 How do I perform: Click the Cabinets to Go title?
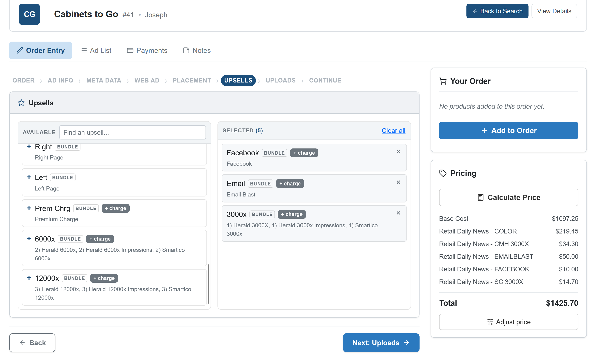86,14
